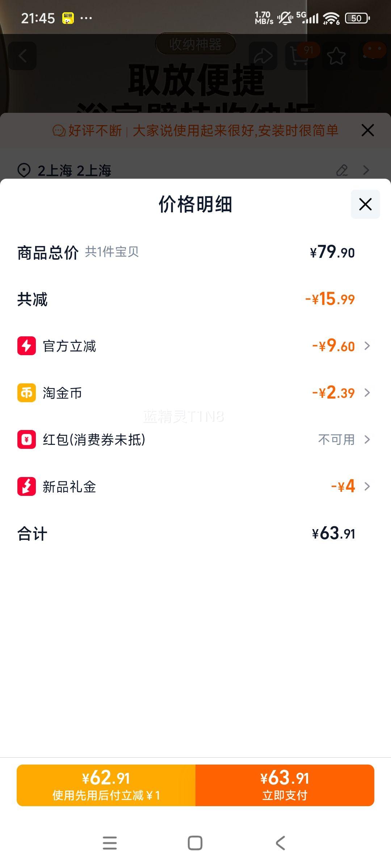Dismiss the 好评不断 review banner
This screenshot has width=391, height=868.
click(x=367, y=130)
